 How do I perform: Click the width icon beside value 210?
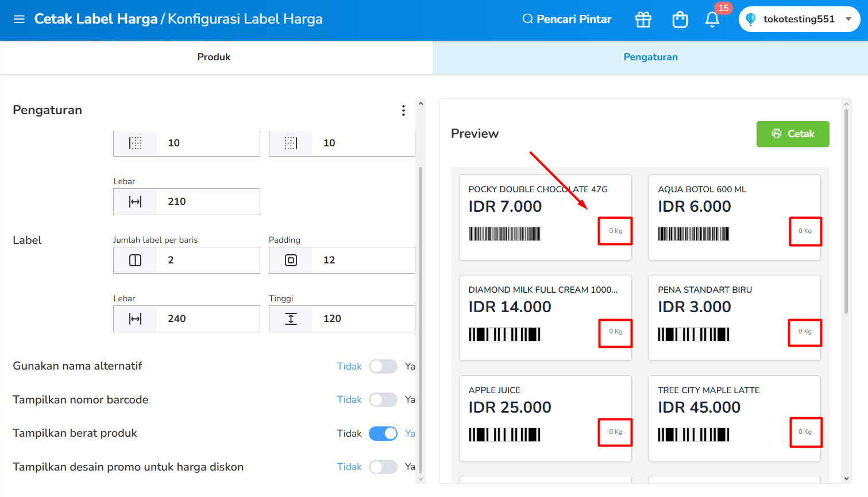point(135,201)
